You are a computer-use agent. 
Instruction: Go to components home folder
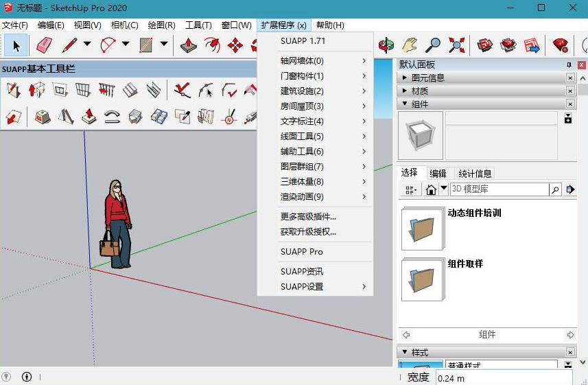pos(431,189)
